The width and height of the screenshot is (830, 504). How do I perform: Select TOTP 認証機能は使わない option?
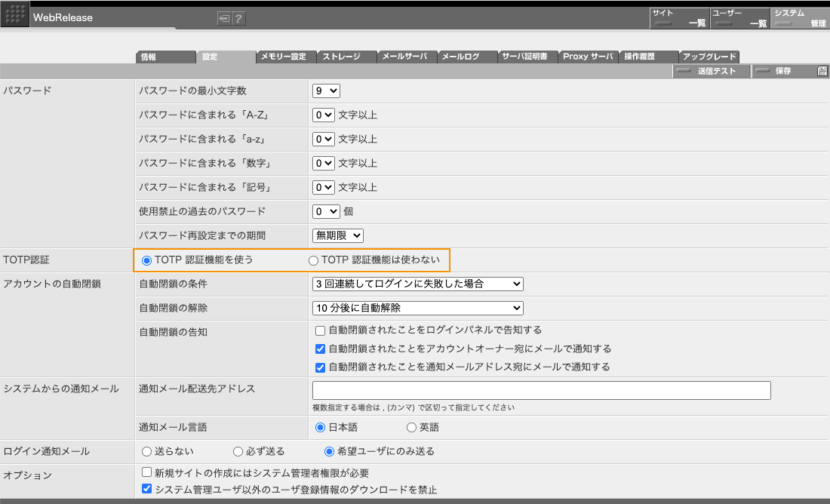click(x=312, y=260)
